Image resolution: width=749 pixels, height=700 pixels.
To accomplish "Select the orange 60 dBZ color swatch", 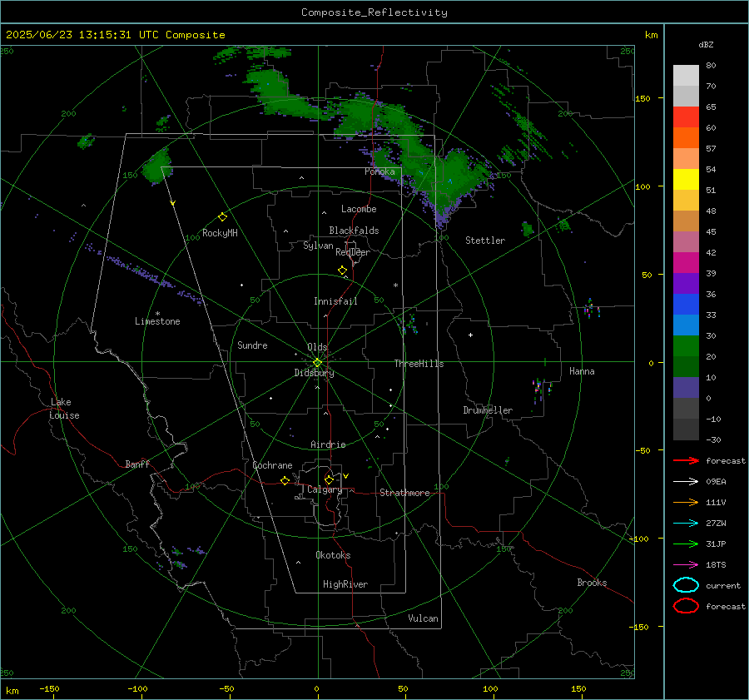I will [686, 137].
